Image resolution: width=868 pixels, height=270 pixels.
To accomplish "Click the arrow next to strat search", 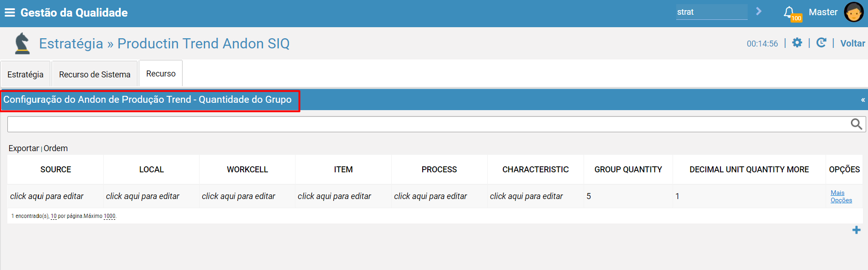I will point(759,12).
